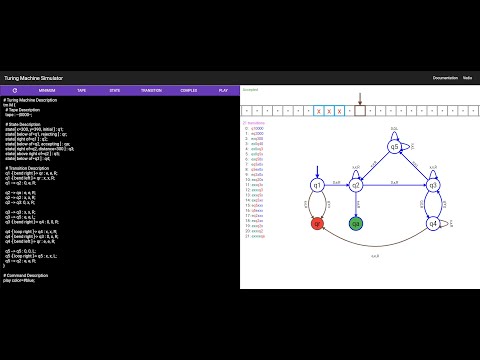Select transition row 8 in the list
The height and width of the screenshot is (360, 480).
point(254,169)
